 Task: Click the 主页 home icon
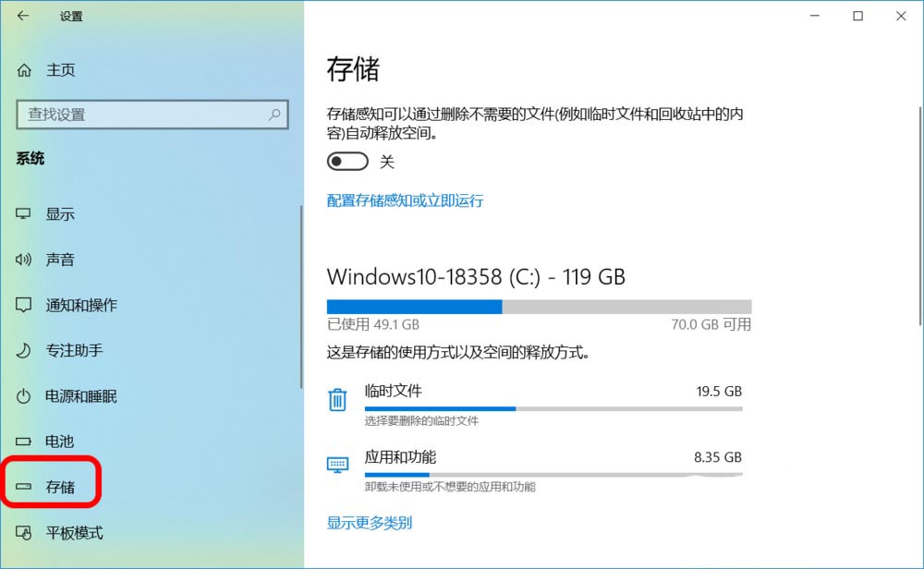[x=22, y=69]
